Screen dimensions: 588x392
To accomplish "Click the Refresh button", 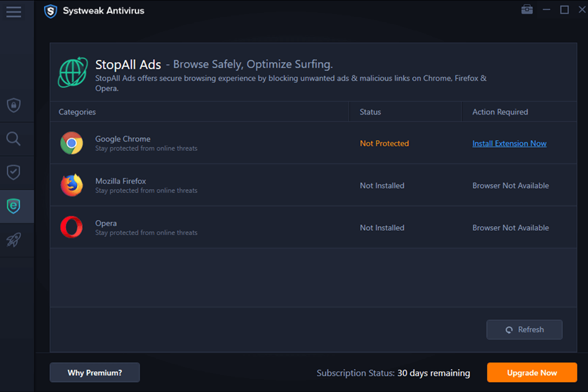I will tap(524, 330).
